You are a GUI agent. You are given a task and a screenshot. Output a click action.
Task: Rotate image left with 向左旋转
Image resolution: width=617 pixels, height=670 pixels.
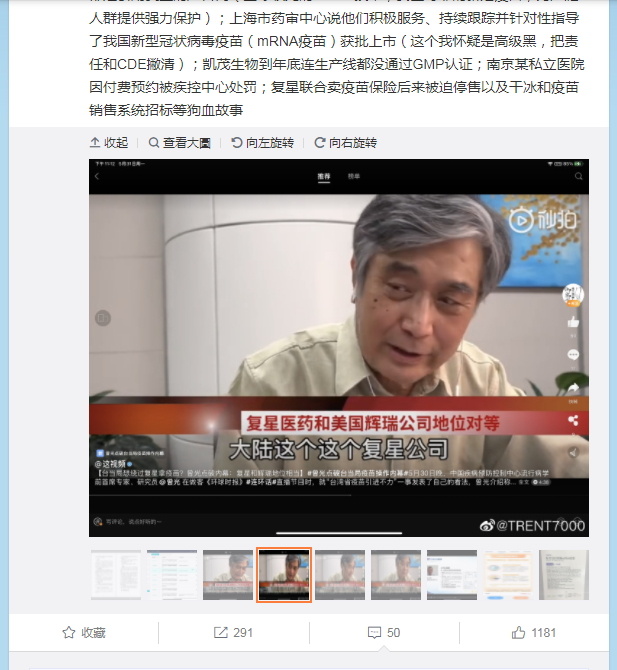[x=262, y=143]
